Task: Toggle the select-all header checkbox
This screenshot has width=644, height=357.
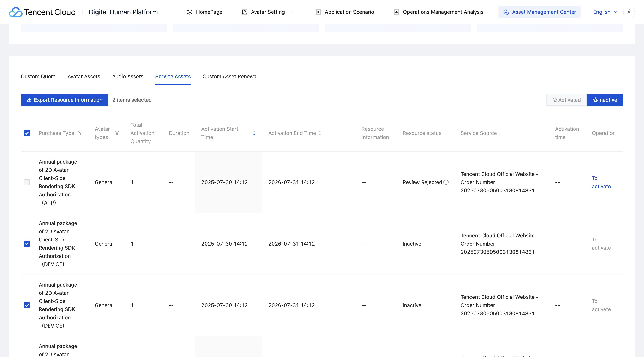Action: [27, 133]
